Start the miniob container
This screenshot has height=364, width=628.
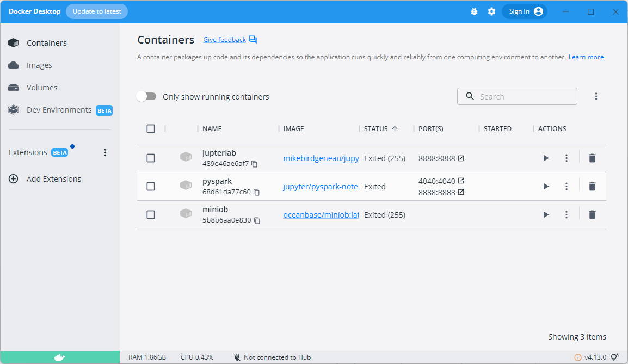pyautogui.click(x=546, y=214)
